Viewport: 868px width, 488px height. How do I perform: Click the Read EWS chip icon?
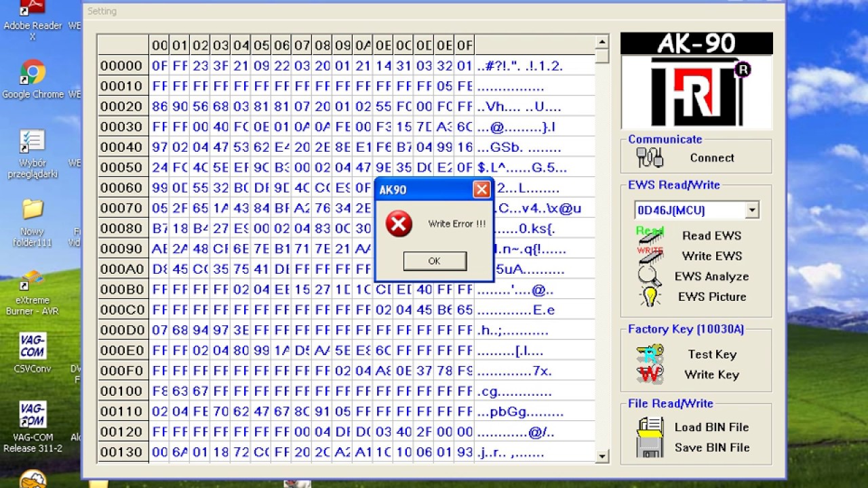(650, 235)
